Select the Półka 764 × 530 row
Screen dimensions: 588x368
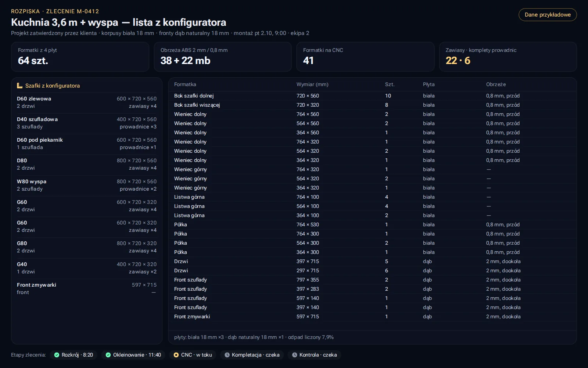[x=372, y=224]
